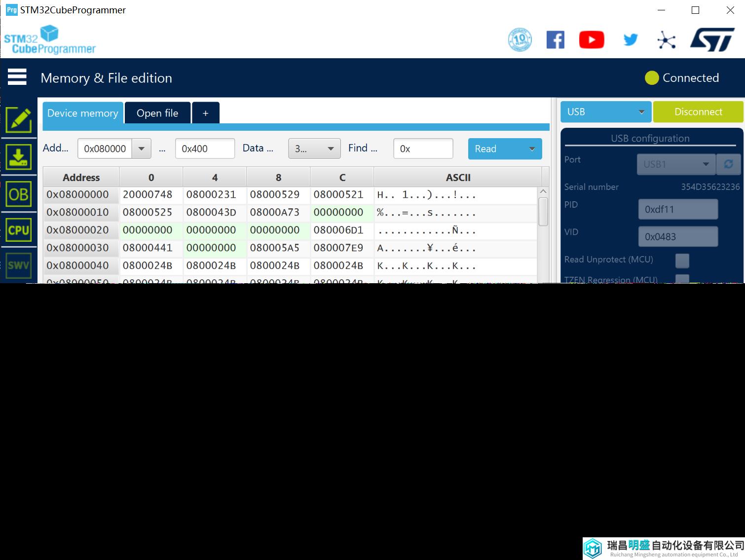Screen dimensions: 745x560
Task: Close the STM32CubeProgrammer window
Action: point(730,10)
